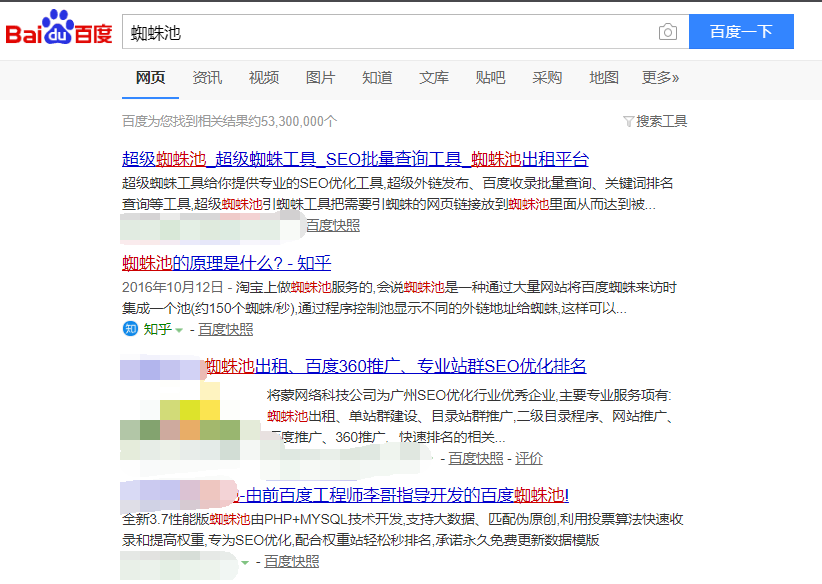The width and height of the screenshot is (822, 584).
Task: Click the 知乎 source icon on the second result
Action: (x=129, y=329)
